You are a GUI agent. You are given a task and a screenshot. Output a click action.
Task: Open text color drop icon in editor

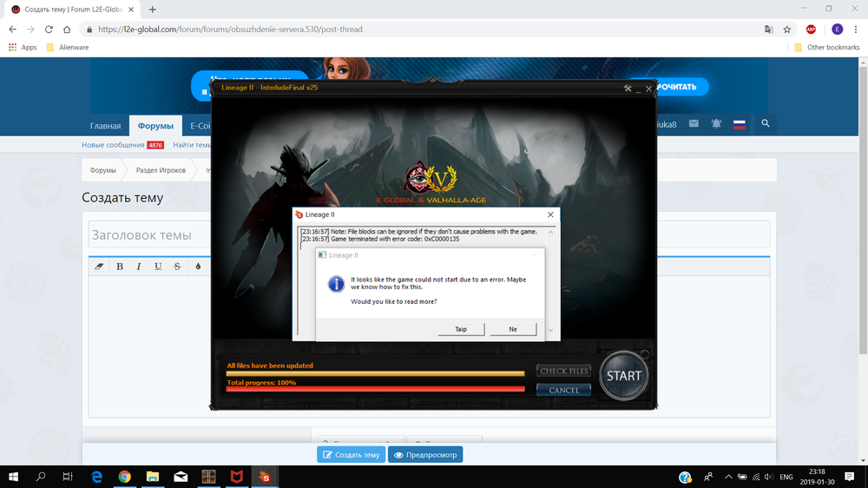coord(198,267)
